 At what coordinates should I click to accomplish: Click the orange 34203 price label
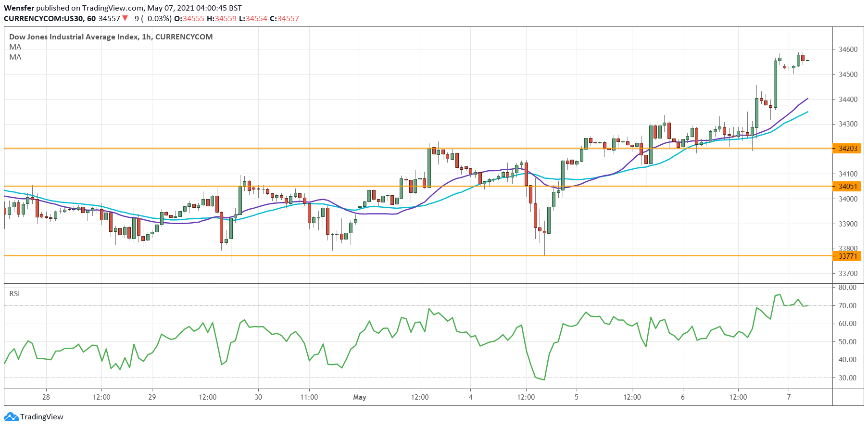click(x=847, y=149)
